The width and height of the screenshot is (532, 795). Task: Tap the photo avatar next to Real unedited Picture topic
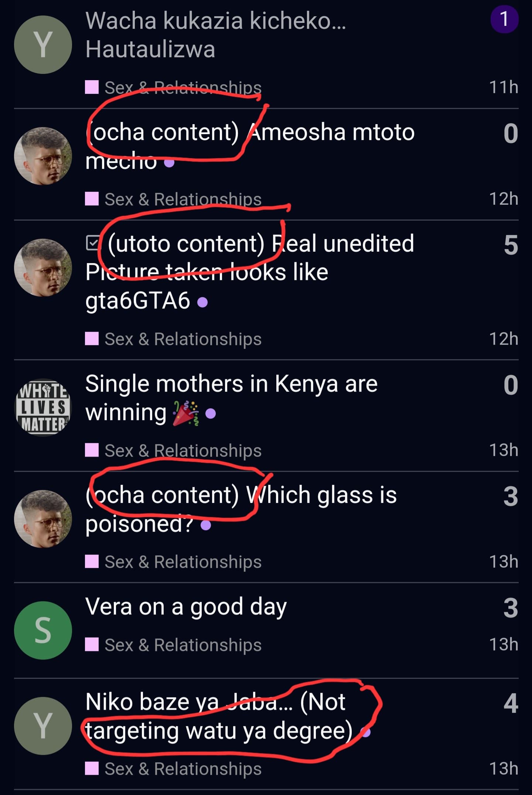click(43, 268)
